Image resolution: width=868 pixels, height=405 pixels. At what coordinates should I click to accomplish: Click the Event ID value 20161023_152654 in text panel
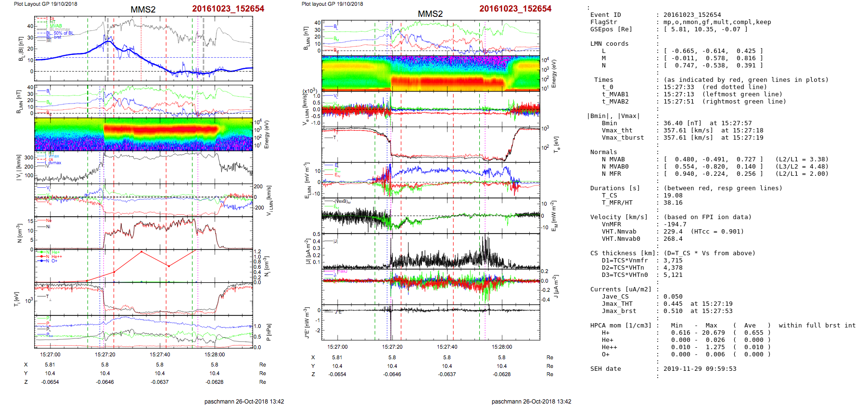692,15
